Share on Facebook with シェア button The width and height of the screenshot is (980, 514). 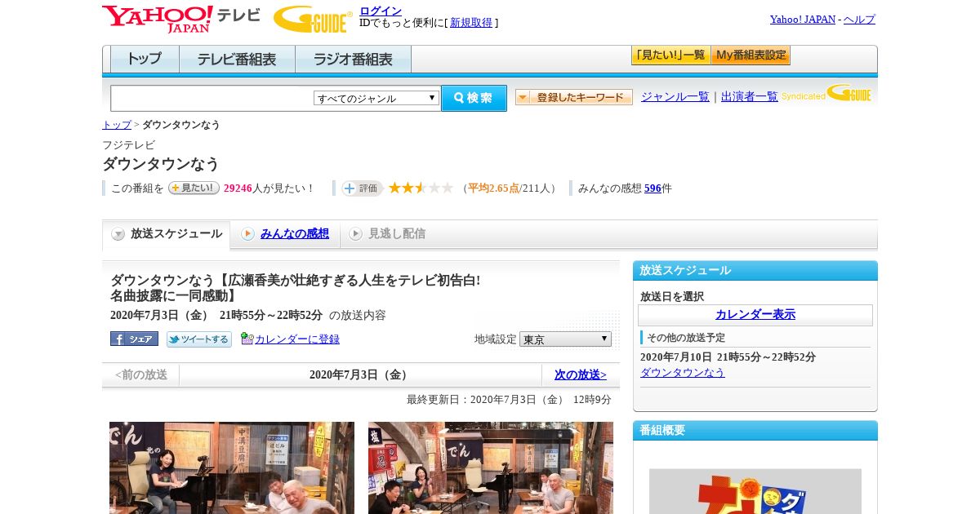134,339
